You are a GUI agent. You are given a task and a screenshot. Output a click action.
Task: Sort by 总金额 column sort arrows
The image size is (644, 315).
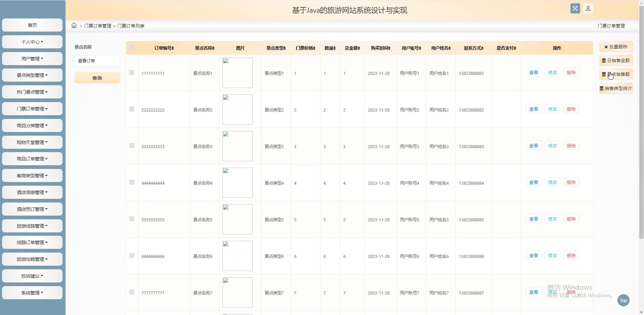(359, 48)
